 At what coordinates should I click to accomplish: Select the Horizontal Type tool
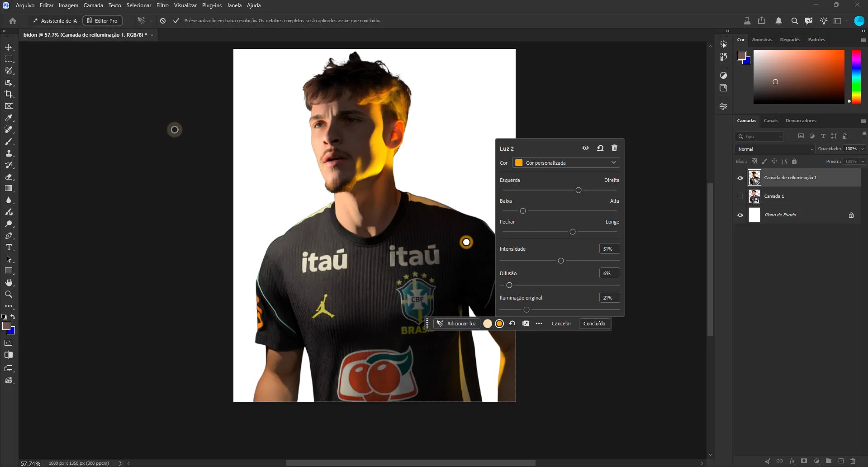click(x=9, y=248)
